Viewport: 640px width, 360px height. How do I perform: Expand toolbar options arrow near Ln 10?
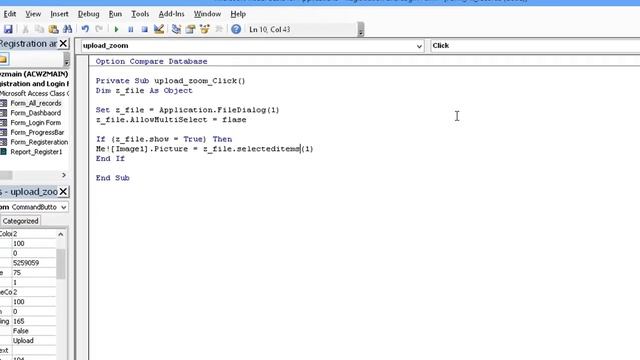coord(360,29)
